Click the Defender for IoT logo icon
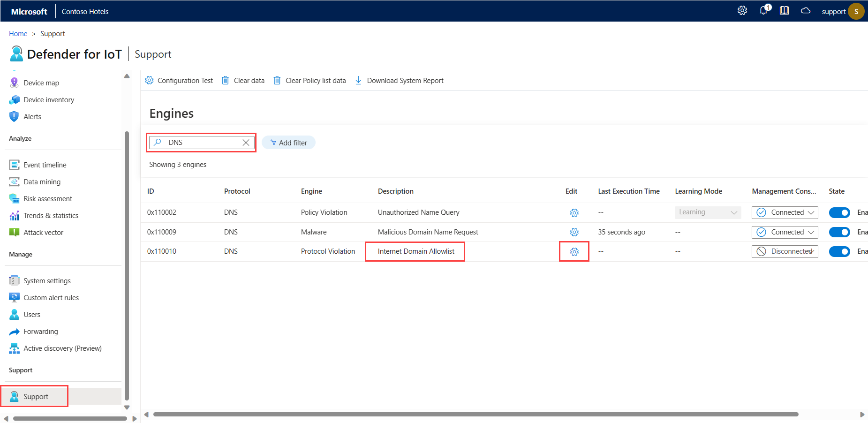Viewport: 868px width, 423px height. coord(16,53)
